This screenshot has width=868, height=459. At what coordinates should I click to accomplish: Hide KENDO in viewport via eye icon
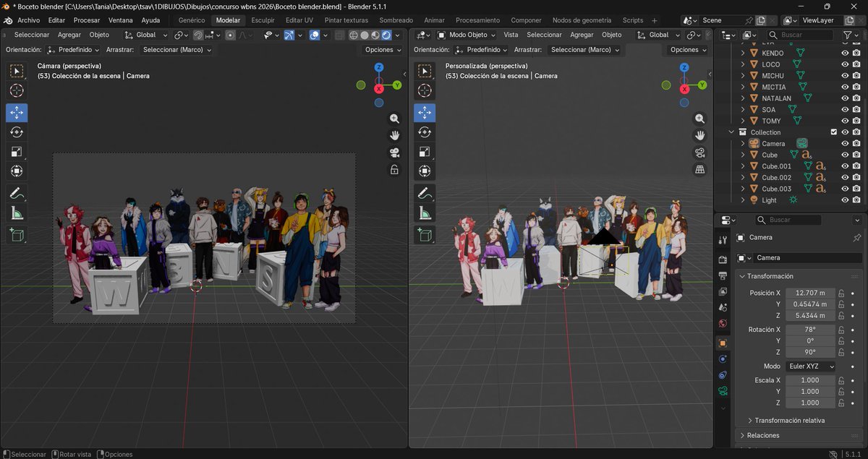coord(845,53)
